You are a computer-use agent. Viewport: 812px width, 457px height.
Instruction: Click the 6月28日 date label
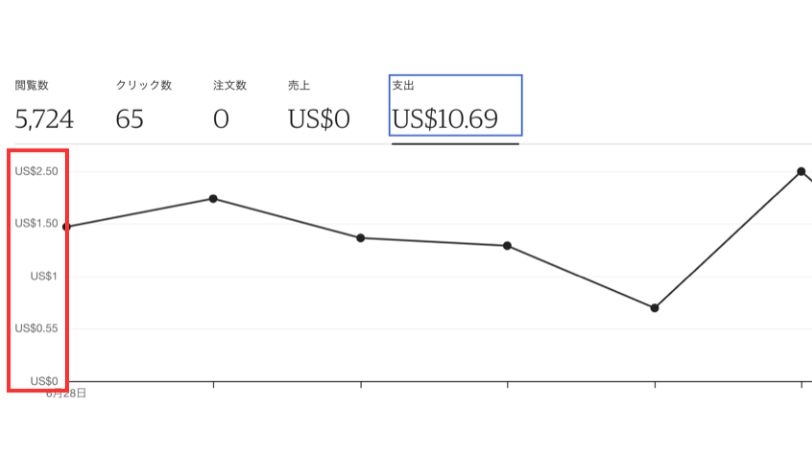pos(66,394)
